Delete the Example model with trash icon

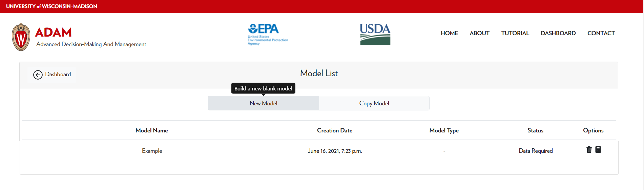[x=589, y=150]
